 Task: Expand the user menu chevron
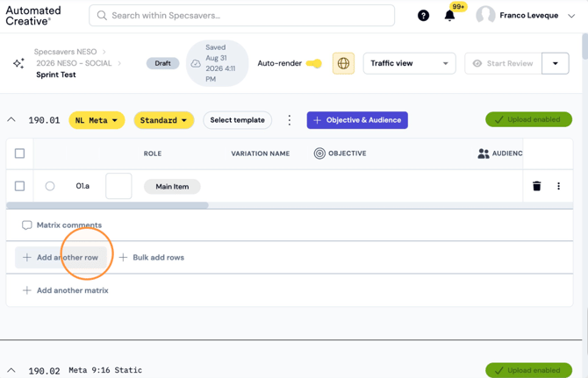[571, 16]
